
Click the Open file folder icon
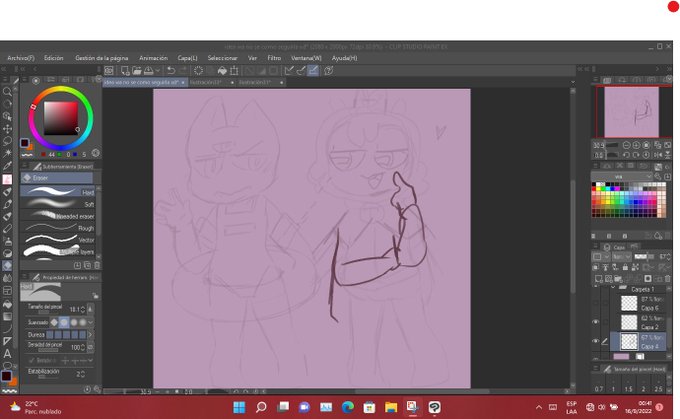click(137, 70)
